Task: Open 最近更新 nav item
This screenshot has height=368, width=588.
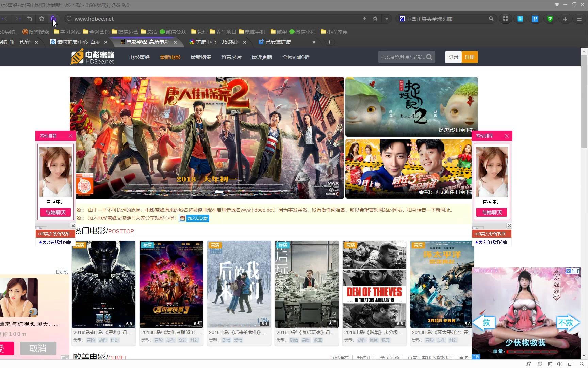Action: tap(262, 57)
